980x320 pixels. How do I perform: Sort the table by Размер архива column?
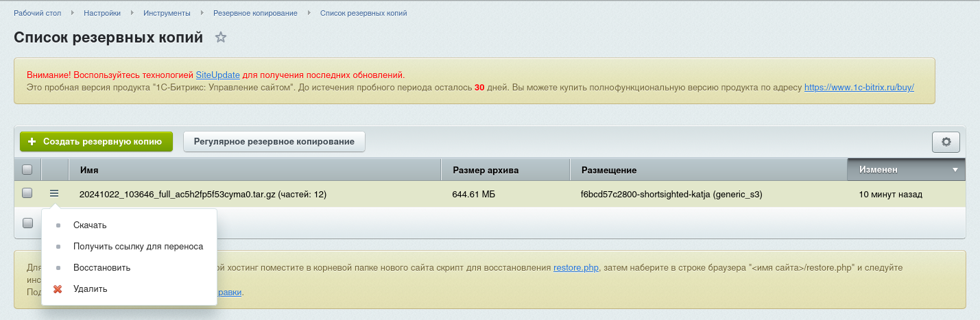tap(485, 170)
